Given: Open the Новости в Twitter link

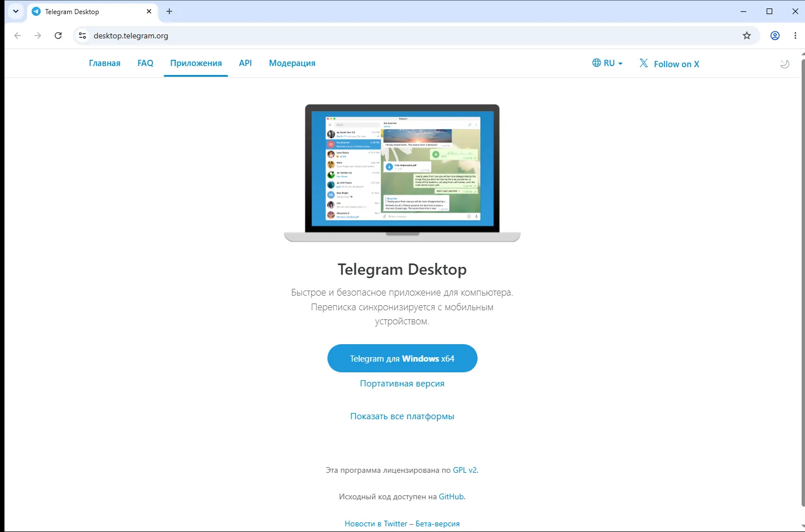Looking at the screenshot, I should (x=376, y=524).
